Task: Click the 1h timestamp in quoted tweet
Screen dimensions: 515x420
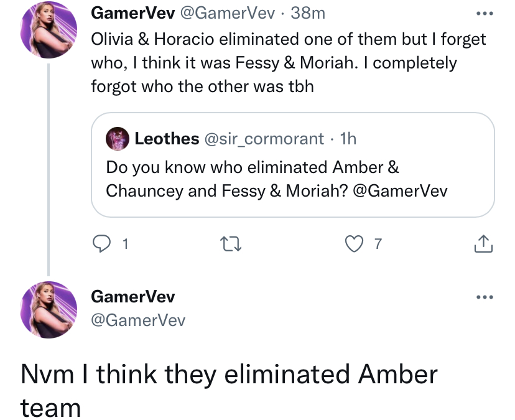Action: coord(348,139)
